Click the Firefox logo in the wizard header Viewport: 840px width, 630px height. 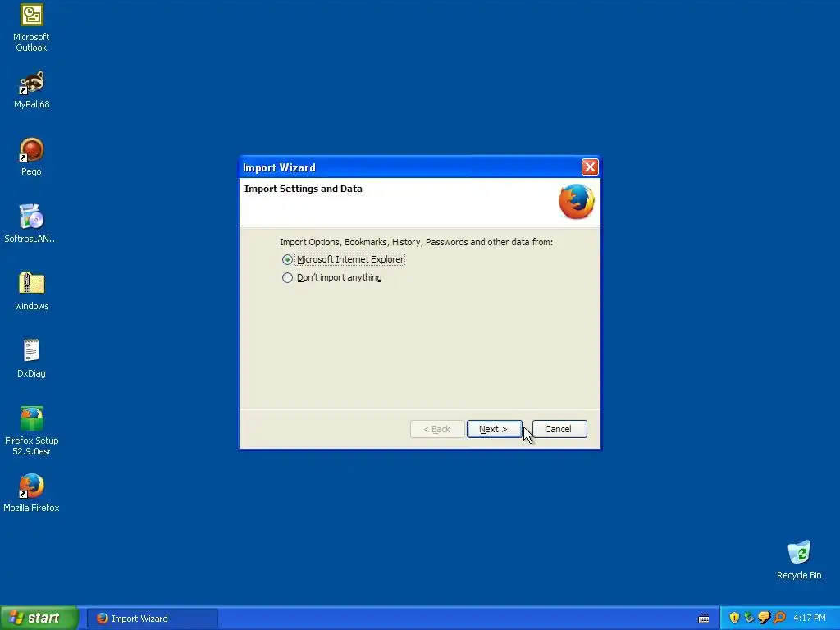pos(577,202)
